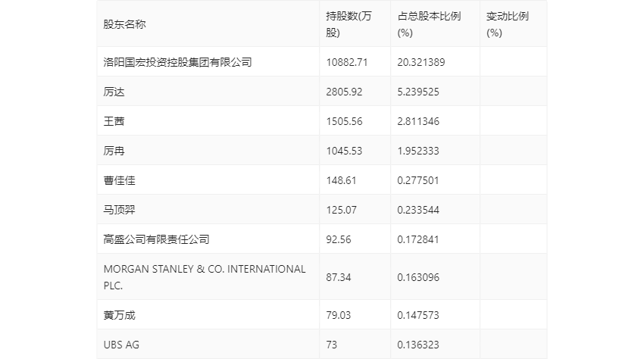
Task: Select 洛阳国宏投资控股集团有限公司 shareholder name
Action: click(177, 62)
